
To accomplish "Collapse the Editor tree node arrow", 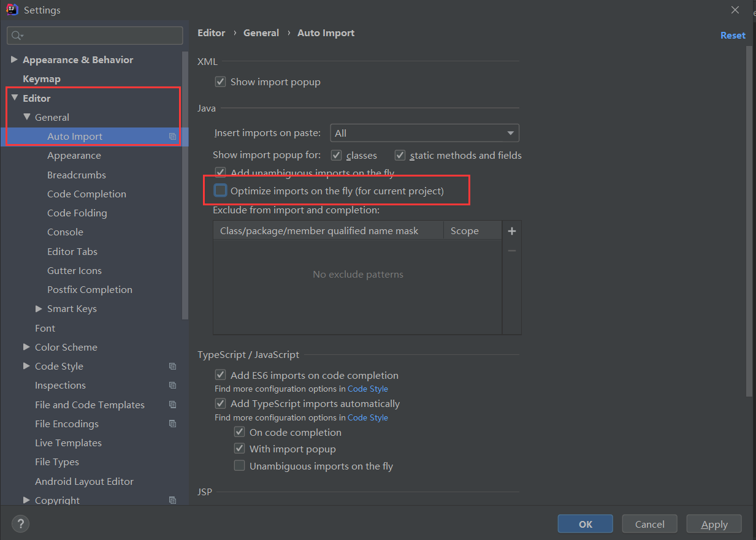I will click(x=14, y=97).
